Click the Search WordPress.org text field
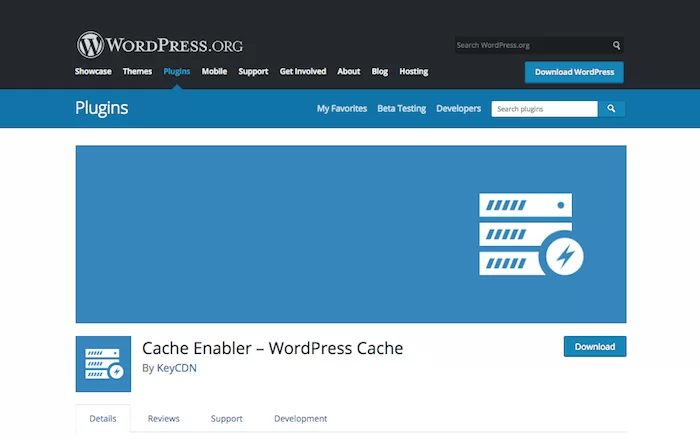The height and width of the screenshot is (440, 700). (532, 45)
